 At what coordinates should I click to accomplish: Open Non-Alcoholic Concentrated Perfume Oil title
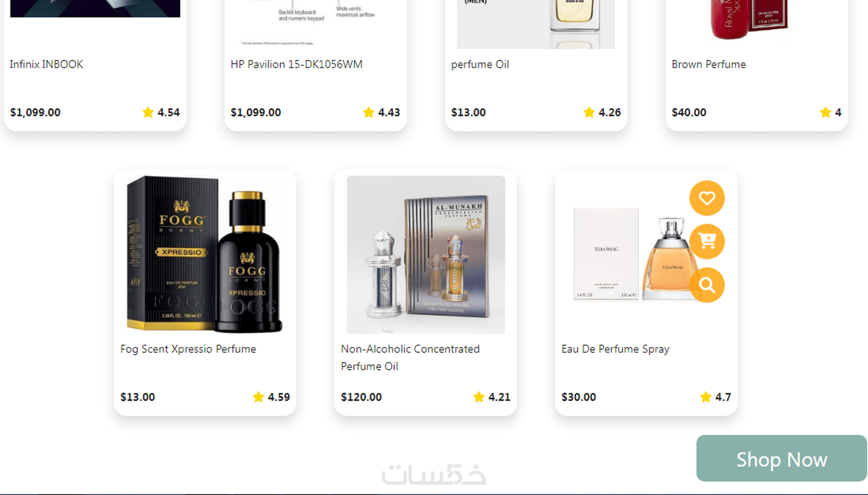pyautogui.click(x=410, y=358)
